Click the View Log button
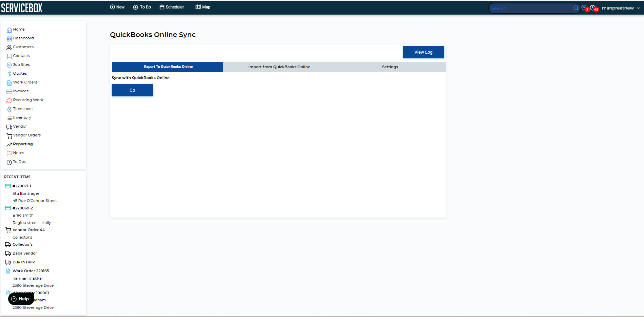 423,52
